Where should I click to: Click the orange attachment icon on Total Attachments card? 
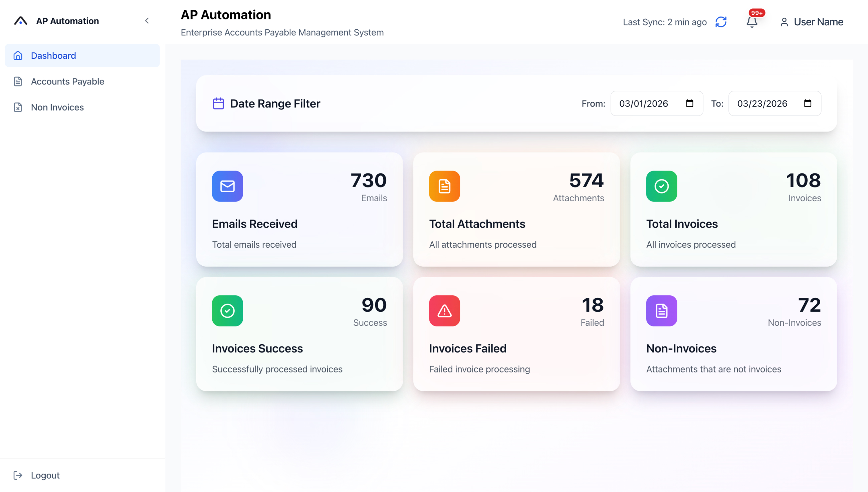coord(444,186)
